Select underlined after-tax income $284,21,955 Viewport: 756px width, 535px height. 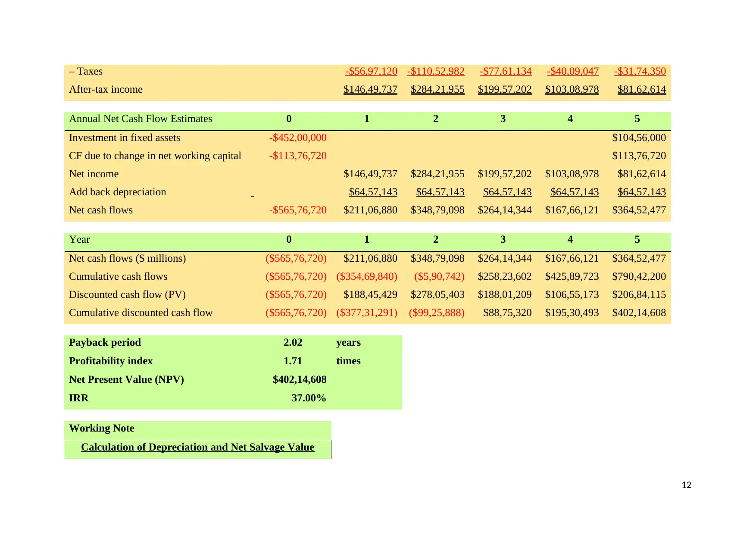pos(437,90)
